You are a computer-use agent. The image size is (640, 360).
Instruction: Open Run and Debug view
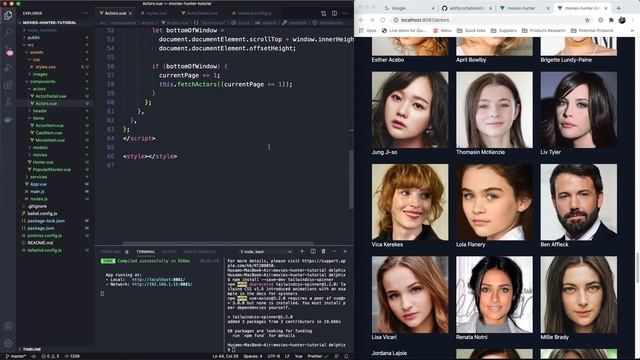pyautogui.click(x=8, y=68)
